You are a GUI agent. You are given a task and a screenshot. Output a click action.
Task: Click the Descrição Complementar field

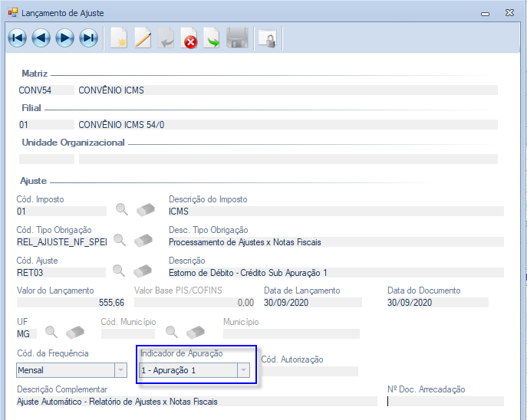(x=197, y=402)
